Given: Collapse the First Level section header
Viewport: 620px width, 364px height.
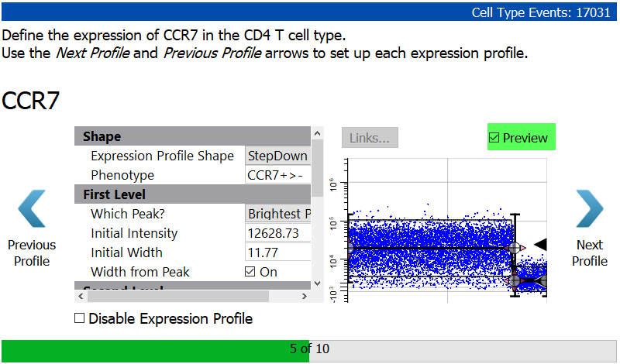Looking at the screenshot, I should pos(114,194).
